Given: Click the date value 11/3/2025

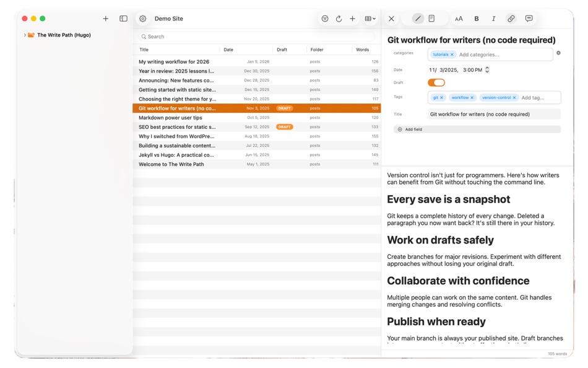Looking at the screenshot, I should point(443,70).
